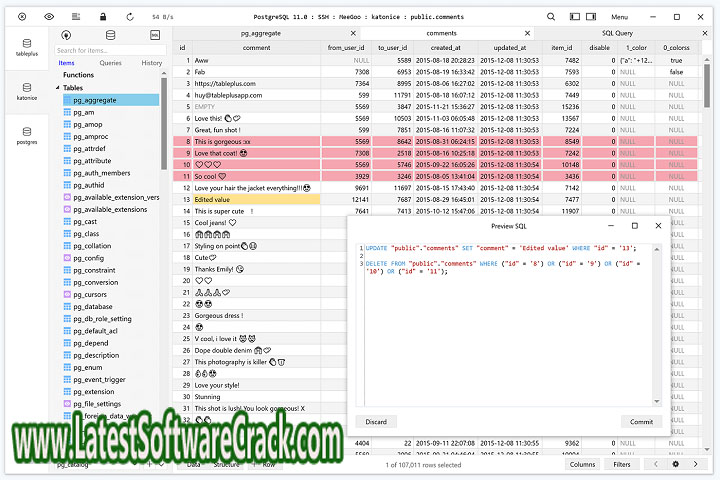
Task: Click the from_user_id column header
Action: pos(346,48)
